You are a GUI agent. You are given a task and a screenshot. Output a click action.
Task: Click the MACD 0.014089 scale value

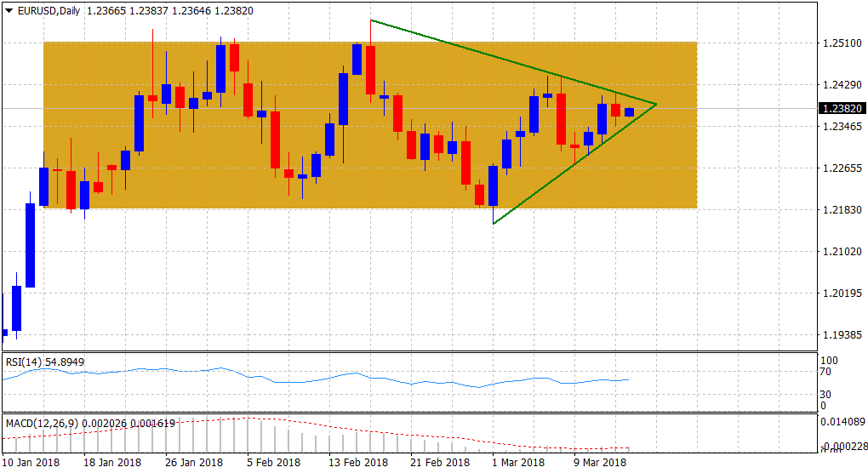[x=842, y=422]
